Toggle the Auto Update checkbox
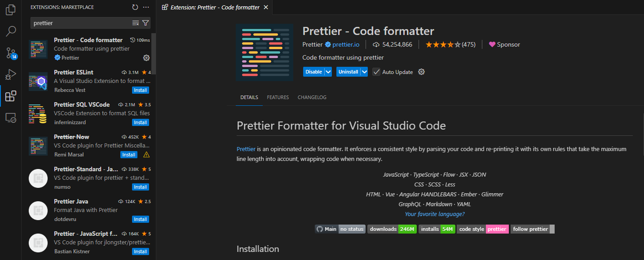 (x=376, y=72)
